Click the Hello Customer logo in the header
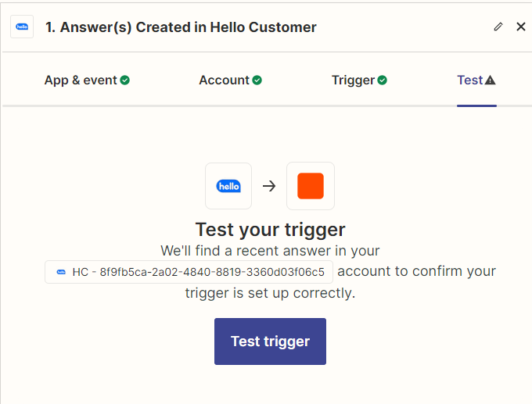The height and width of the screenshot is (404, 532). tap(22, 27)
